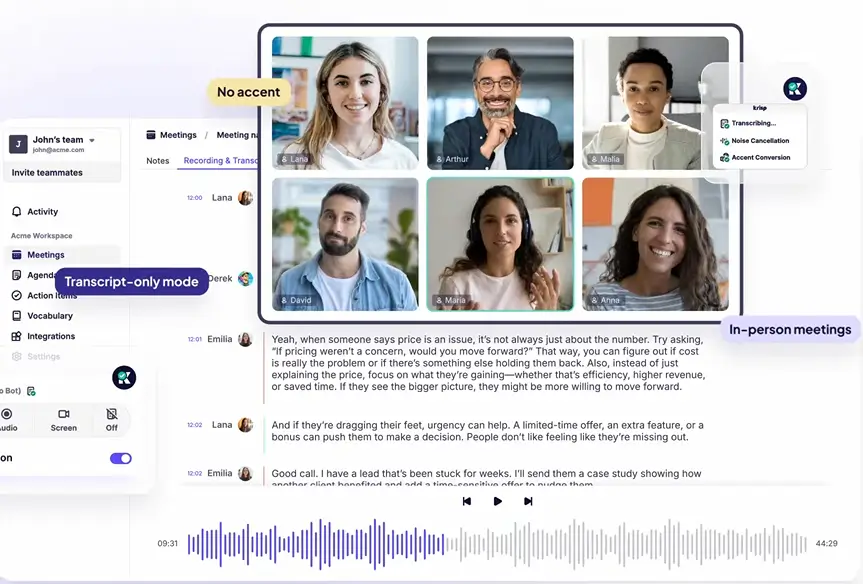
Task: Switch to the Recording & Transcript tab
Action: pyautogui.click(x=220, y=161)
